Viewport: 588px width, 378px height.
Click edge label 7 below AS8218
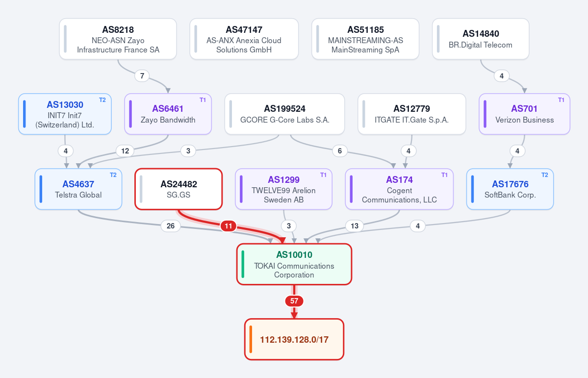142,76
